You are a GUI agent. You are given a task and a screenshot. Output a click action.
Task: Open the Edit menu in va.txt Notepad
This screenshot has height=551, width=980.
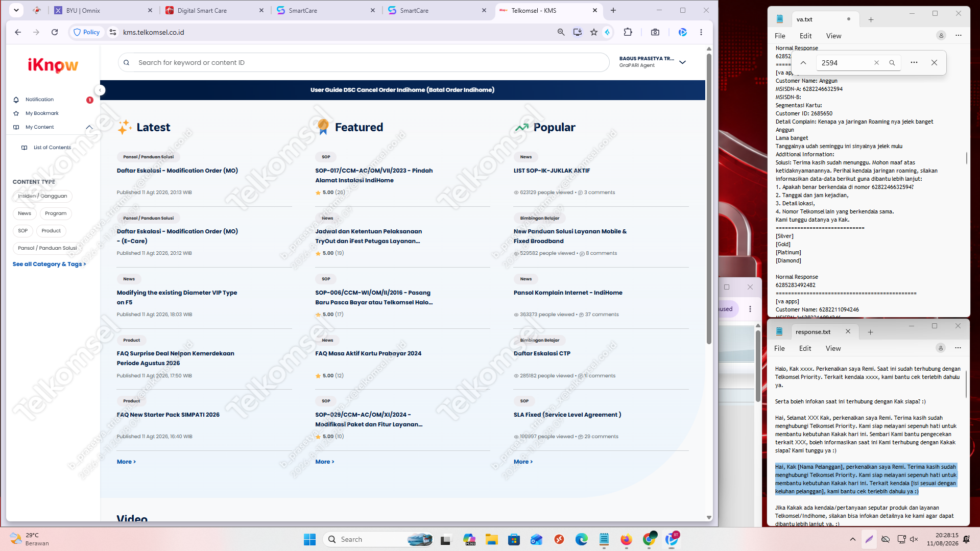(805, 36)
